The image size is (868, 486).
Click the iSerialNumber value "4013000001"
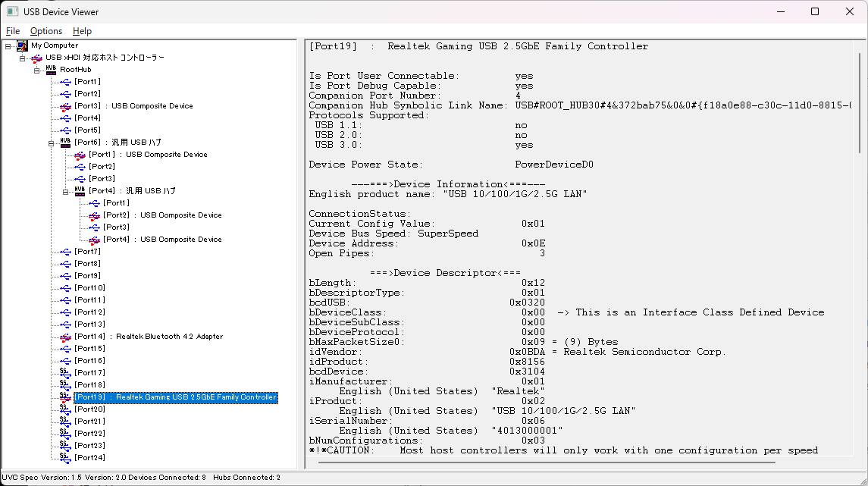tap(527, 431)
